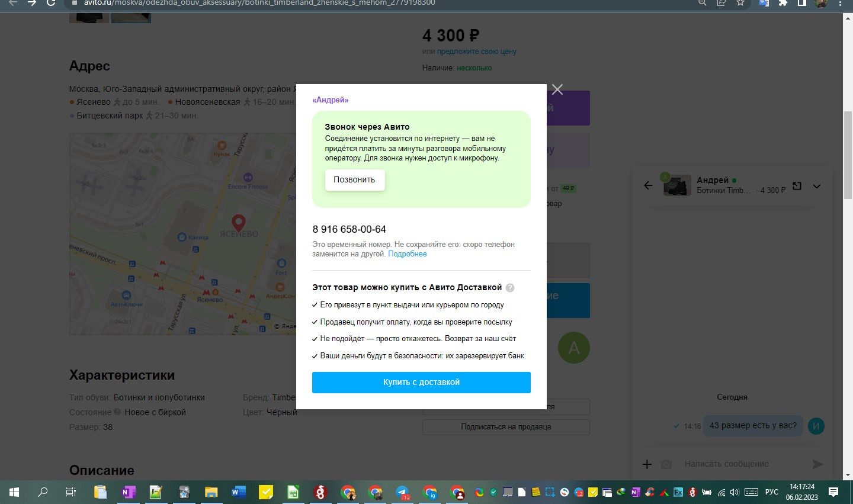853x504 pixels.
Task: Click the zoom-out magnifier in address bar
Action: coord(703,3)
